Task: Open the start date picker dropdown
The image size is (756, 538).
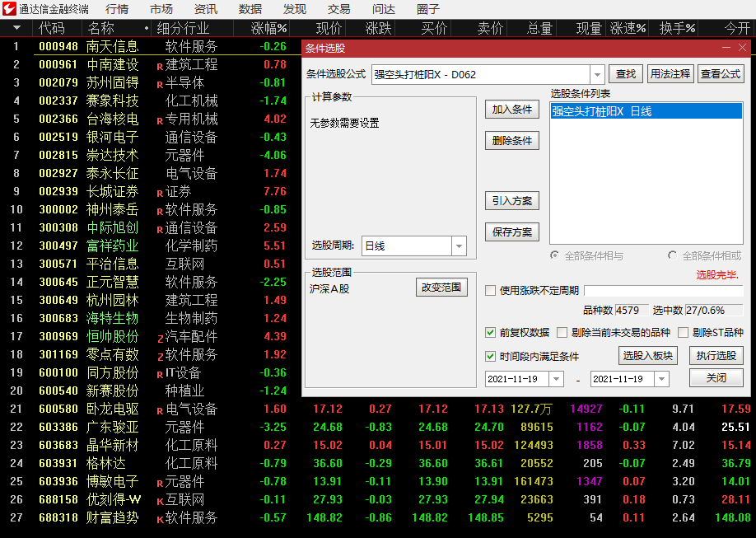Action: [x=556, y=379]
